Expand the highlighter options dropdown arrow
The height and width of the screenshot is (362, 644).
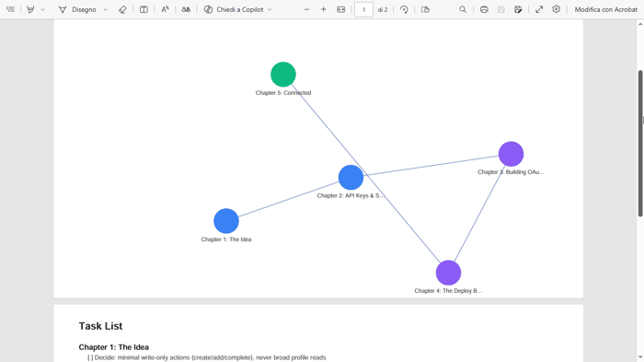coord(42,9)
